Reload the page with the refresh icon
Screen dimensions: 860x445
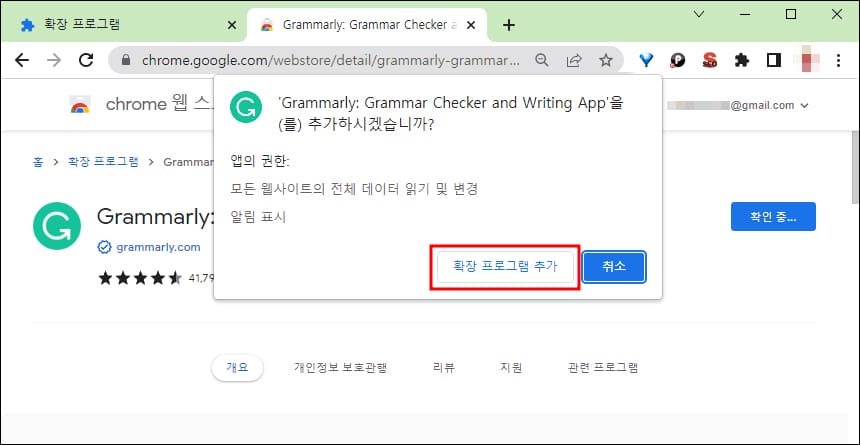pyautogui.click(x=86, y=60)
